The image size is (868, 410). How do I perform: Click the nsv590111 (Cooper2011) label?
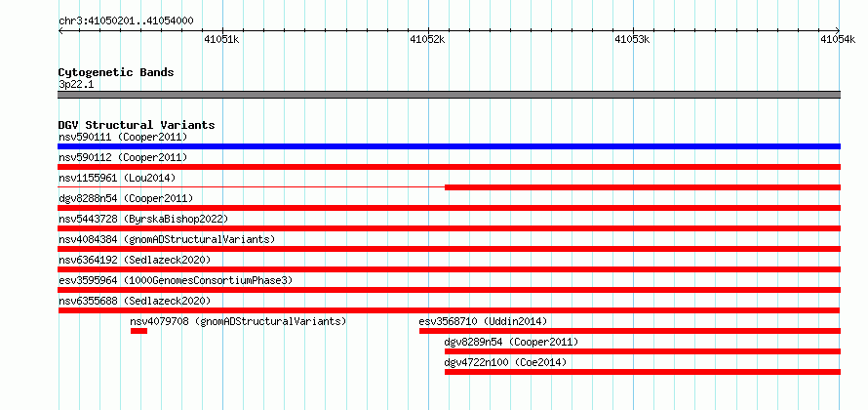point(123,137)
